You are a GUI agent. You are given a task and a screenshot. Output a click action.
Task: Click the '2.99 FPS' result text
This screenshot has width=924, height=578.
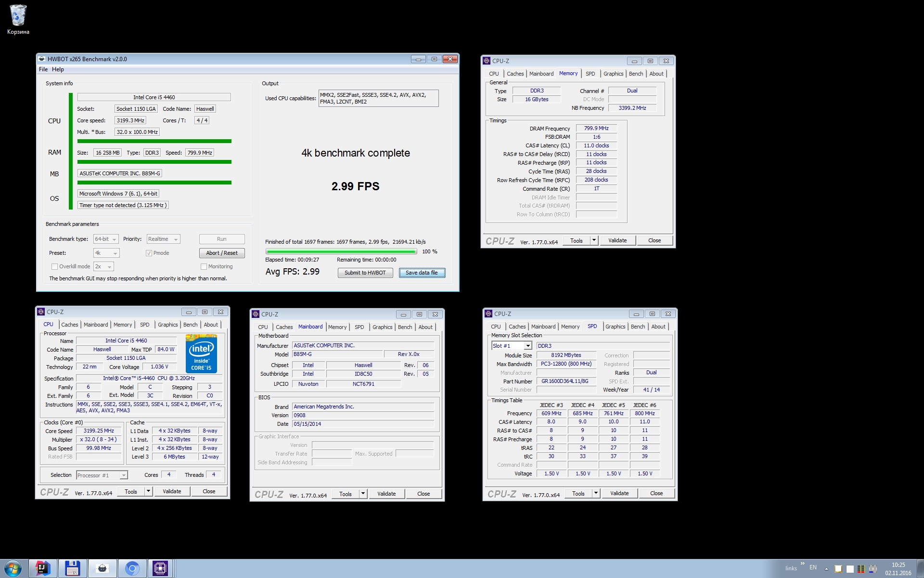point(355,186)
